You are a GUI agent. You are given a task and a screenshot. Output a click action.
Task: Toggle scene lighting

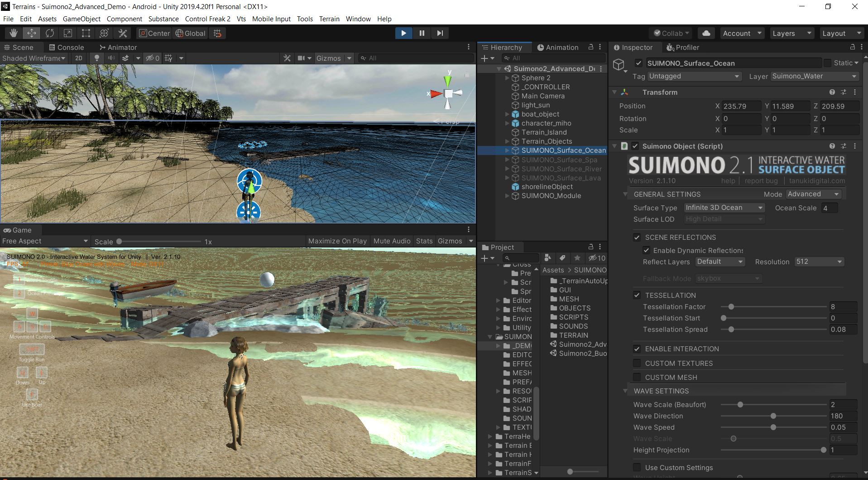[x=96, y=58]
